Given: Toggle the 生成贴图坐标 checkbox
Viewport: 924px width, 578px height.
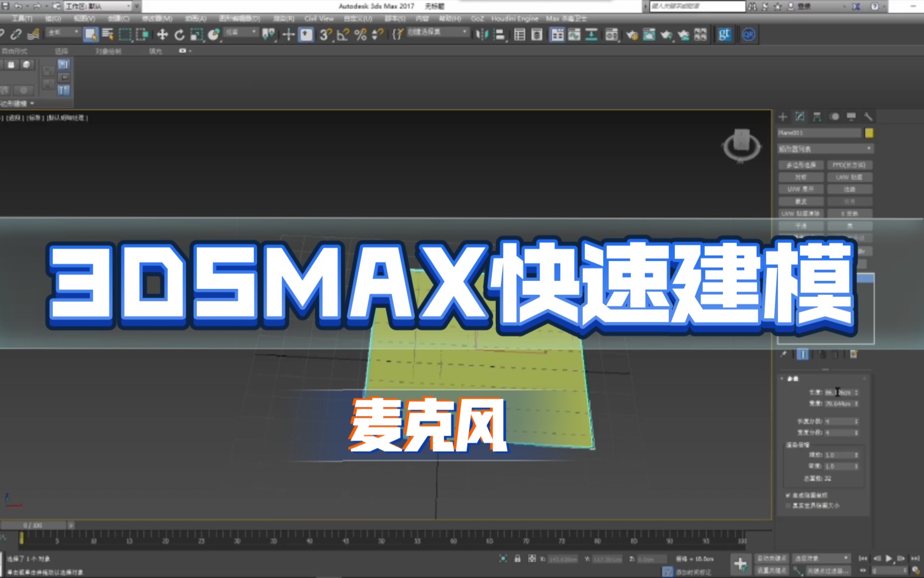Looking at the screenshot, I should pos(788,496).
